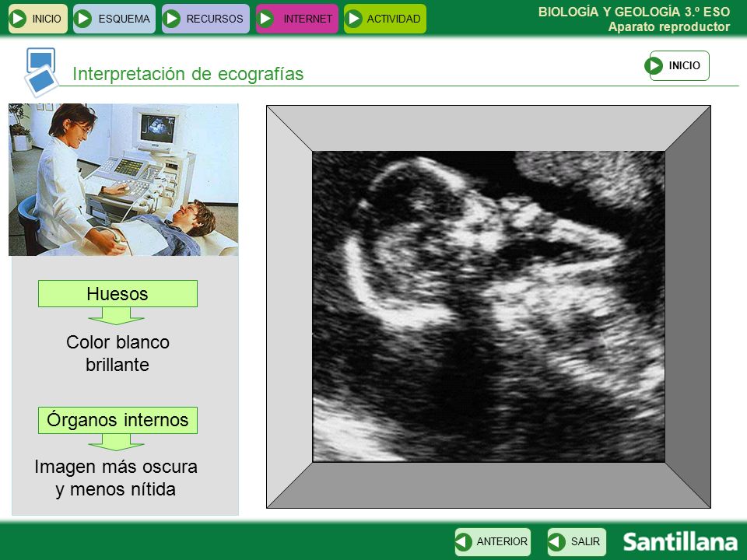Open the INTERNET tab
This screenshot has width=747, height=560.
point(296,19)
